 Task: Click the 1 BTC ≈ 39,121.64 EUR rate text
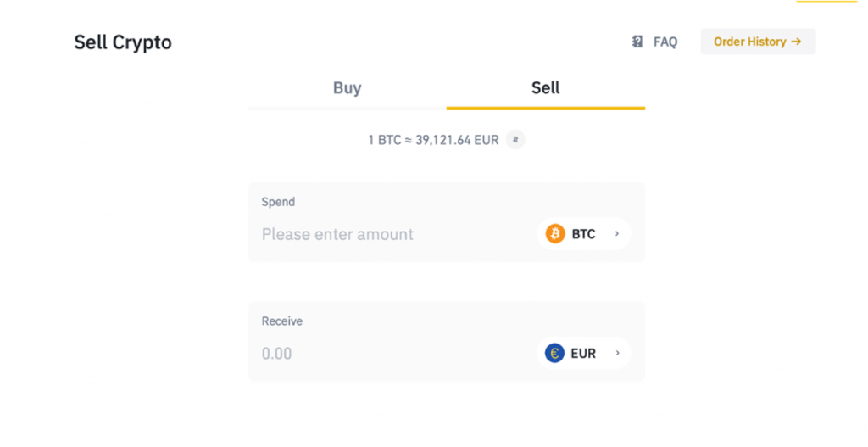pyautogui.click(x=433, y=140)
